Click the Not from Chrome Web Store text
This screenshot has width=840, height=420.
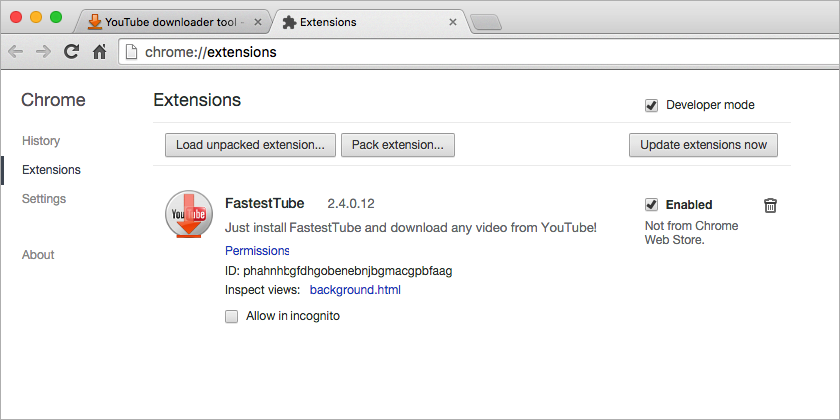691,233
